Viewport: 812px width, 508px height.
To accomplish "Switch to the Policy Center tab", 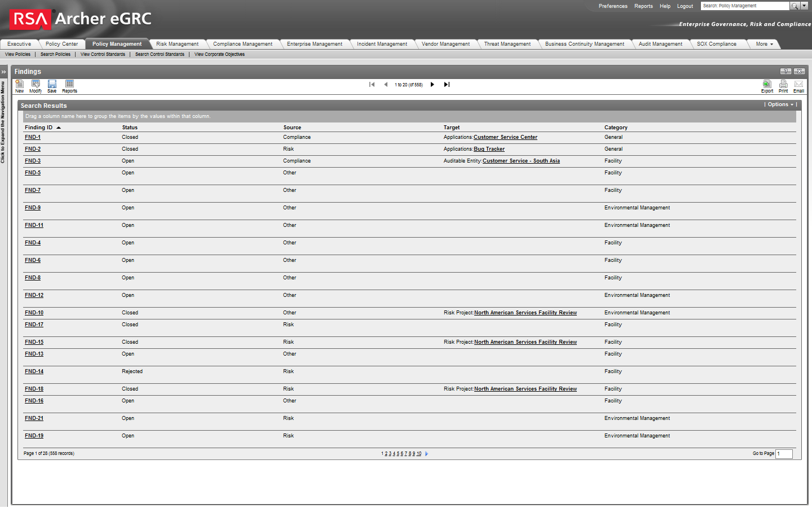I will (61, 44).
